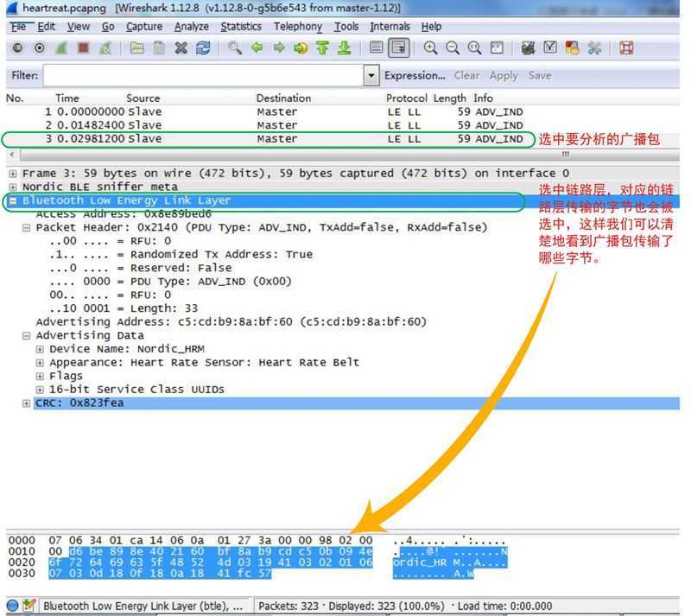Open the capture interfaces list icon
Screen dimensions: 691x616
point(17,48)
